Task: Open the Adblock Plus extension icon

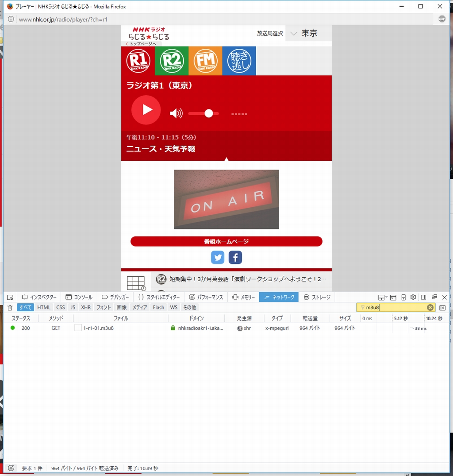Action: [442, 19]
